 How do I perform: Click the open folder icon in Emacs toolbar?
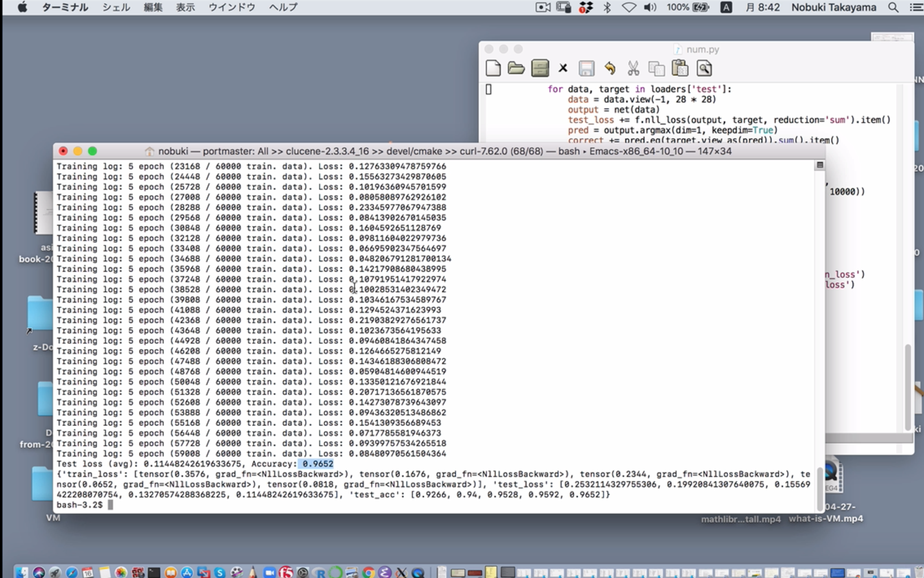click(x=516, y=68)
